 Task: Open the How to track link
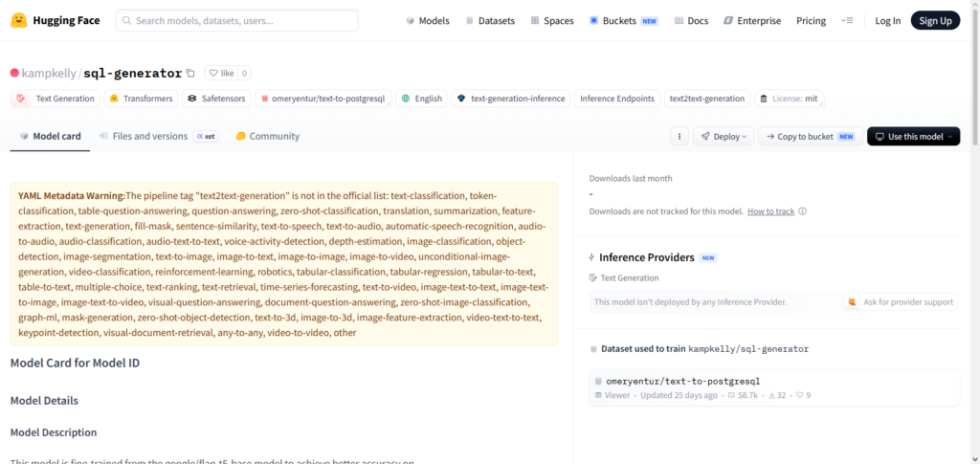(x=770, y=211)
